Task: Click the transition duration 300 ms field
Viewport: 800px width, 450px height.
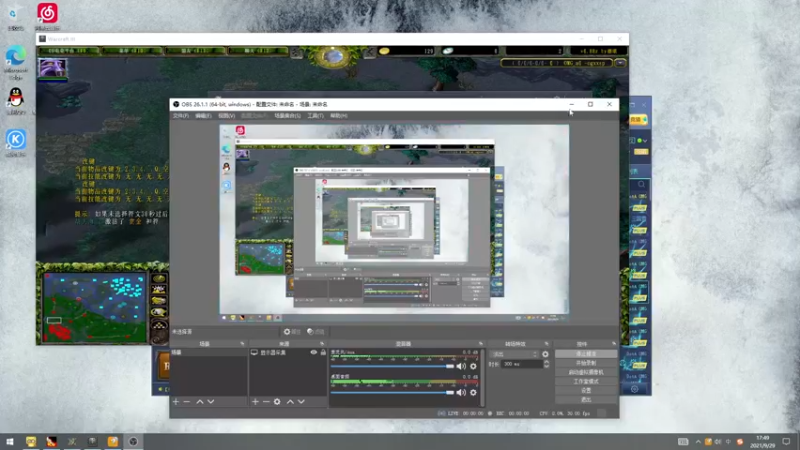Action: (x=522, y=364)
